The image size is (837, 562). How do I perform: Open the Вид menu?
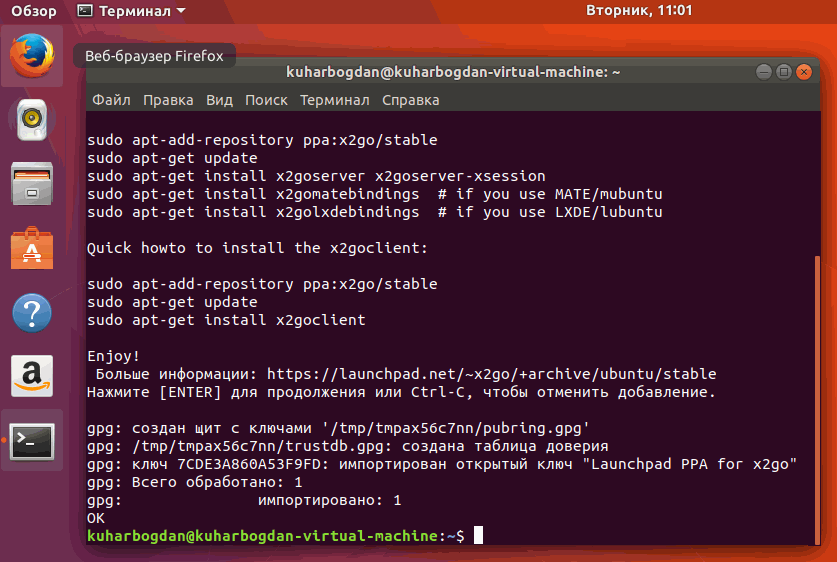tap(219, 100)
